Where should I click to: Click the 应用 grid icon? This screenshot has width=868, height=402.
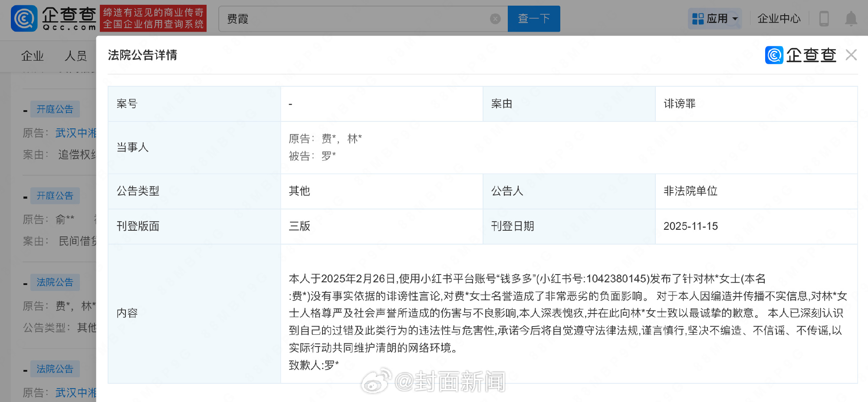tap(698, 19)
